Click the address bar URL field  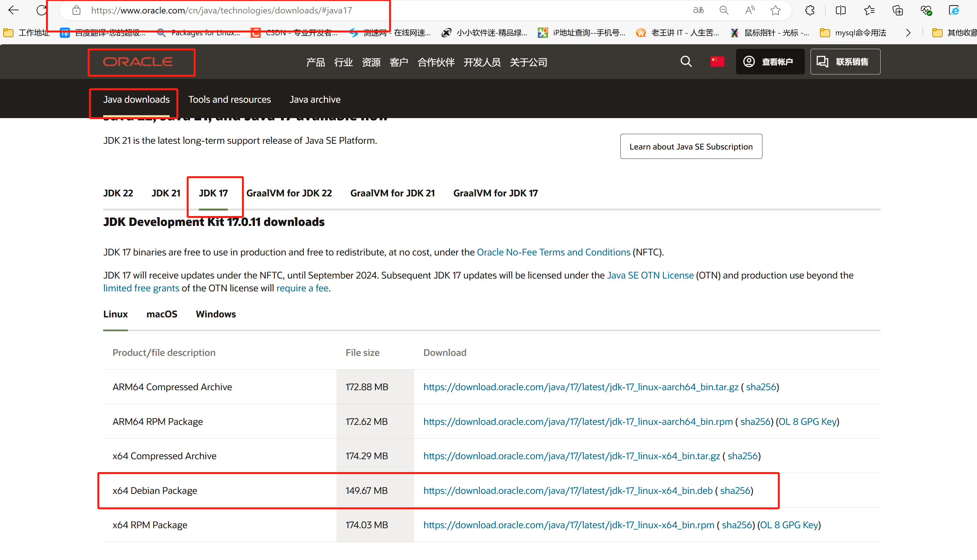click(221, 10)
